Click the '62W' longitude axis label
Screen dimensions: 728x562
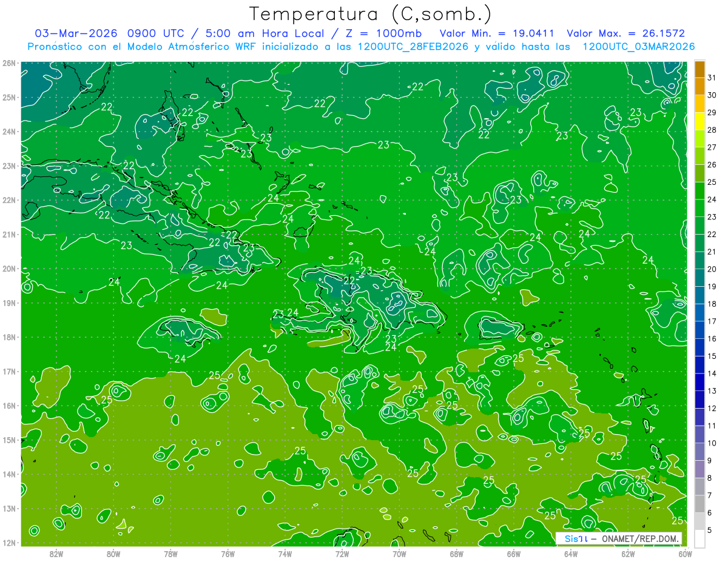click(x=628, y=554)
